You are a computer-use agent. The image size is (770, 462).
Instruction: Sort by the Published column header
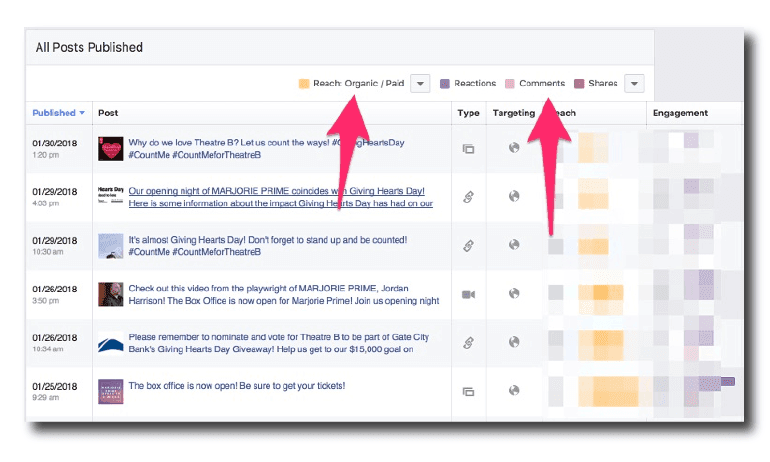pyautogui.click(x=58, y=113)
